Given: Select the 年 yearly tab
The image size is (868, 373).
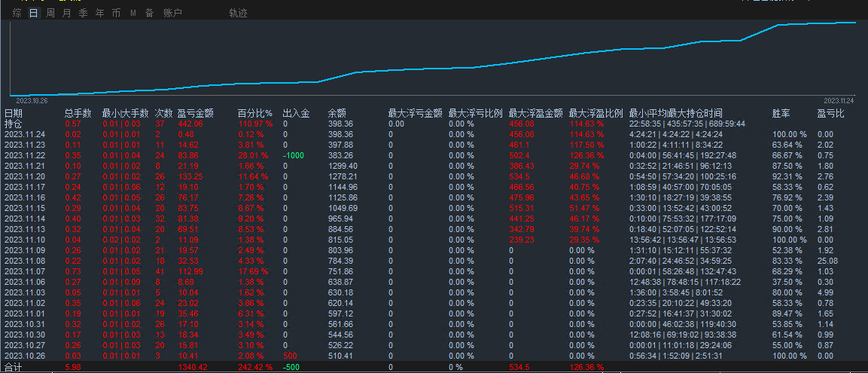Looking at the screenshot, I should pyautogui.click(x=99, y=14).
